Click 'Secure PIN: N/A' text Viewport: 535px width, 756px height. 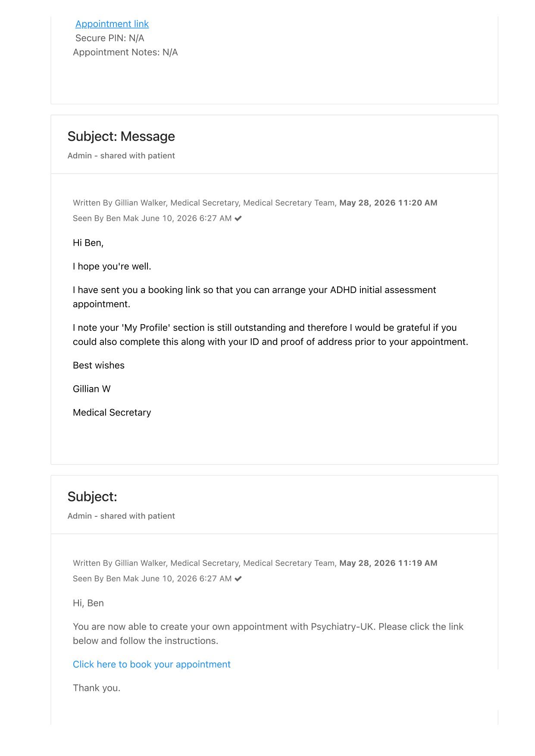(110, 38)
